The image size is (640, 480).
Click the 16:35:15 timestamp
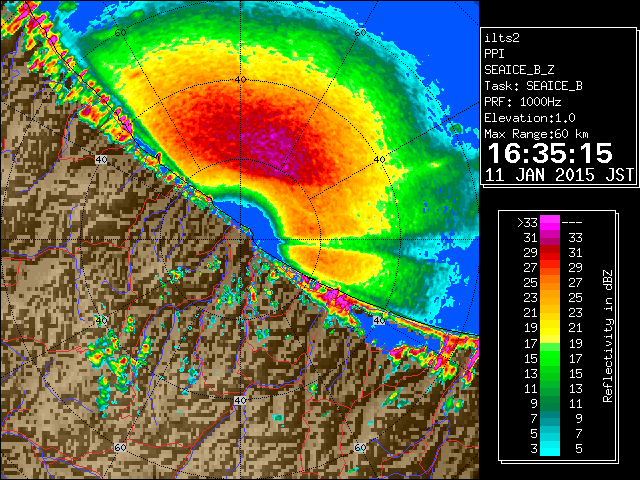tap(550, 153)
